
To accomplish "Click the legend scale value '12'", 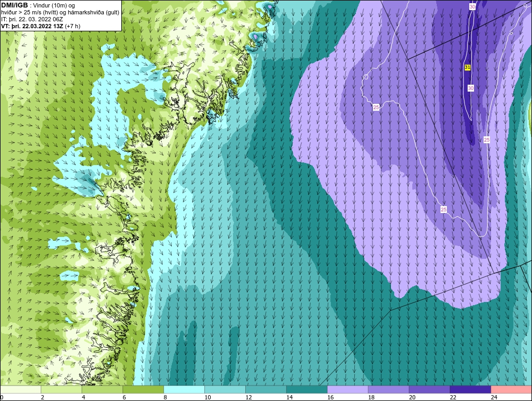I will click(248, 397).
